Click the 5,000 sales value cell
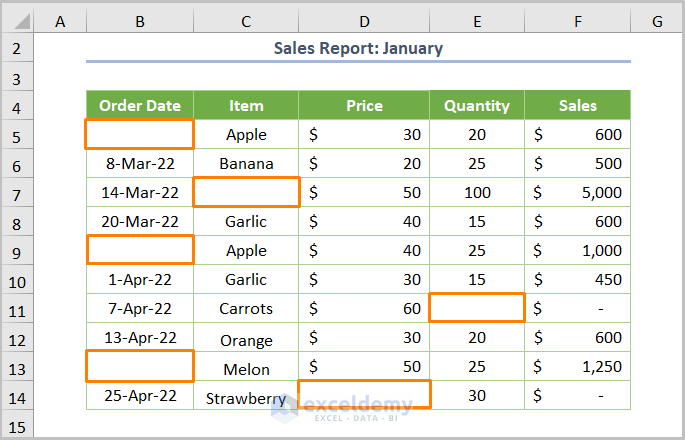The image size is (685, 440). pos(577,192)
